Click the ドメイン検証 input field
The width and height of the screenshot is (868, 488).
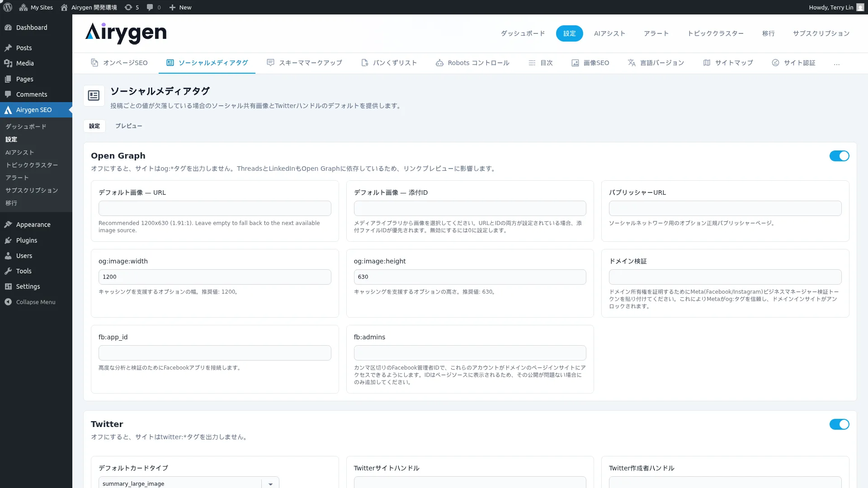coord(725,277)
